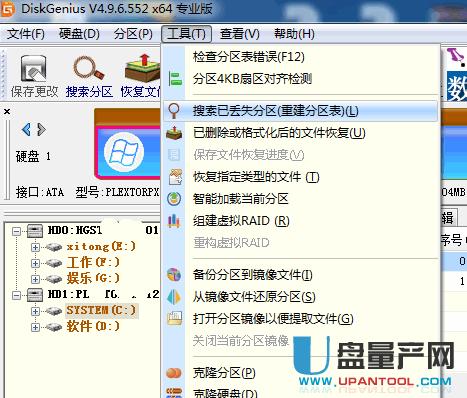Choose 分区4KB扇区对齐检测 menu item
Image resolution: width=467 pixels, height=398 pixels.
(x=301, y=79)
